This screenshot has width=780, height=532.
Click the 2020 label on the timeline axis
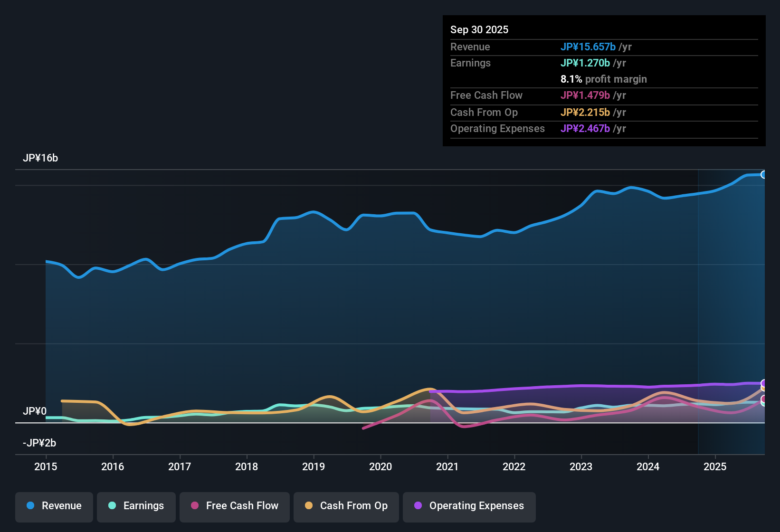(x=380, y=467)
